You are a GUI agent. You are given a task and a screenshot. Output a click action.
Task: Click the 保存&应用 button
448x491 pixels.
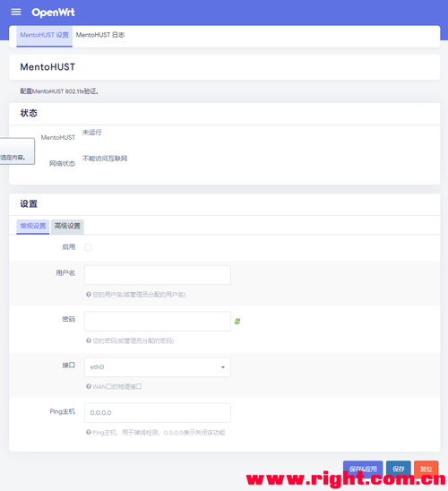[363, 469]
